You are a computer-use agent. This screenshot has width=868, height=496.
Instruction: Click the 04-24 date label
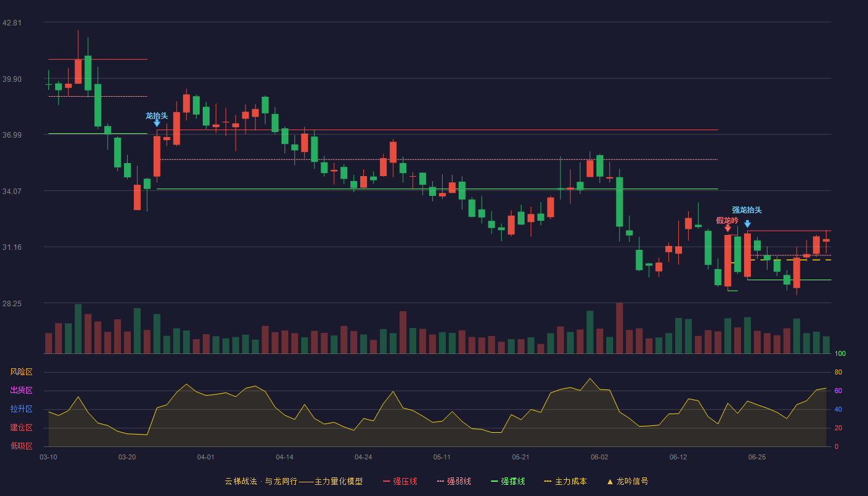tap(363, 457)
